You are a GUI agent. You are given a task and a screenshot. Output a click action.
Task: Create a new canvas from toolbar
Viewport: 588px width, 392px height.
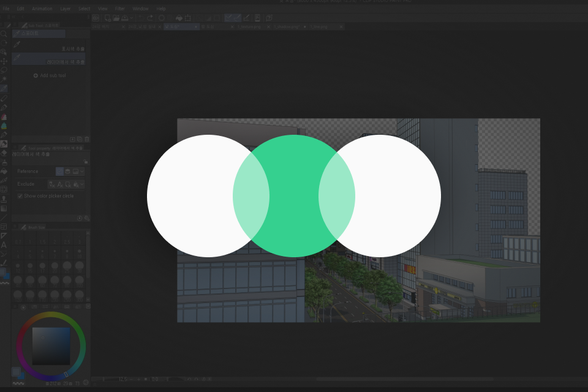click(x=108, y=18)
